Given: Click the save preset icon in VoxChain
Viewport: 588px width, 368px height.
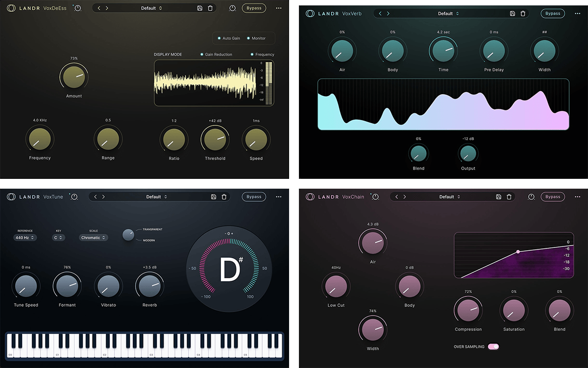Looking at the screenshot, I should [498, 197].
